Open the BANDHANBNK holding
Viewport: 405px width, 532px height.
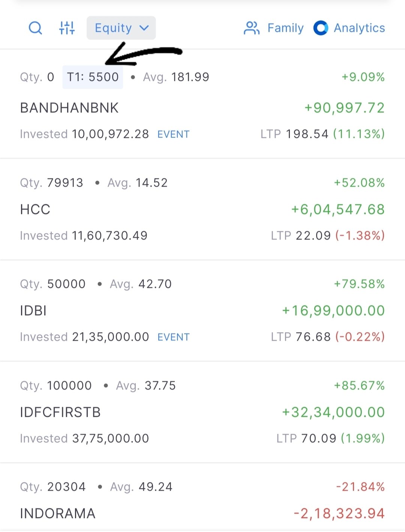click(69, 108)
